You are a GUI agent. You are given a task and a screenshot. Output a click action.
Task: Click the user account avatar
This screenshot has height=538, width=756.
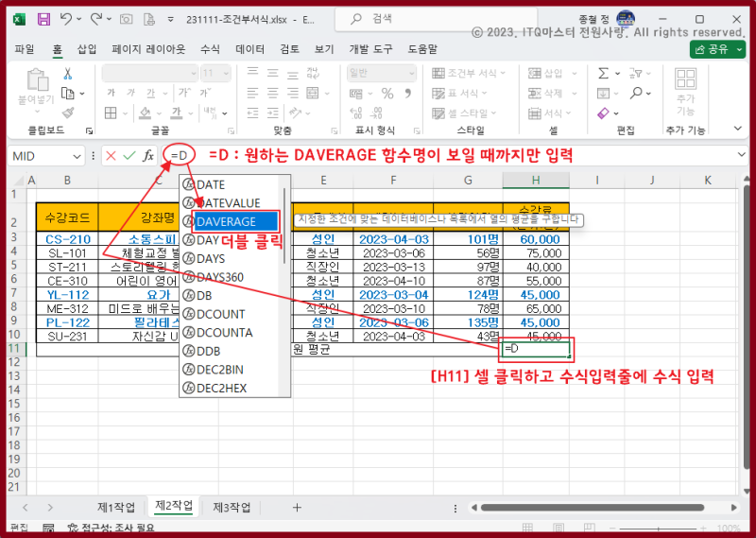click(x=626, y=19)
